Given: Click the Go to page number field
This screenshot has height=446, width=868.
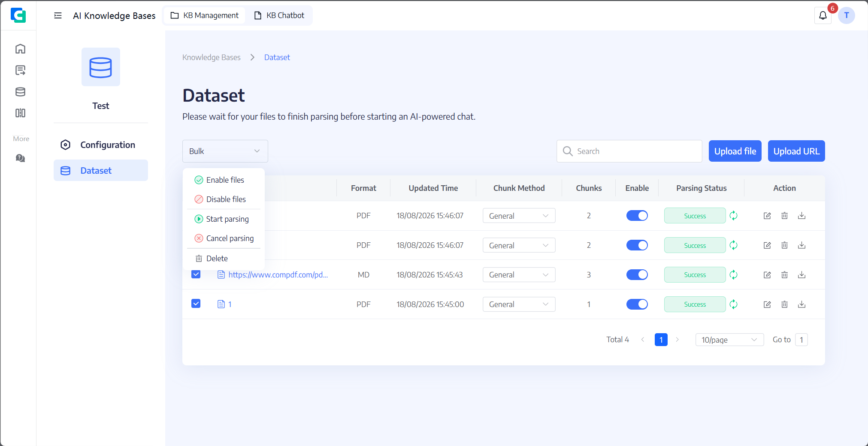Looking at the screenshot, I should tap(801, 340).
